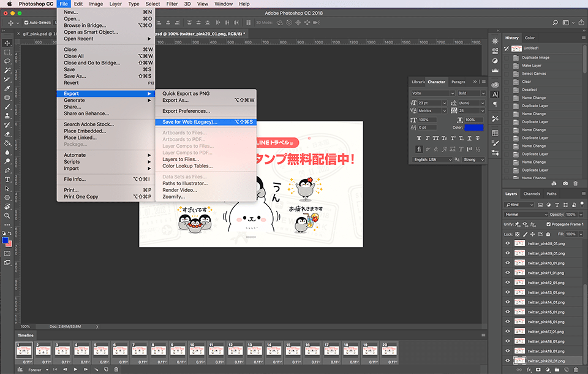Image resolution: width=588 pixels, height=374 pixels.
Task: Hide the twitter_pink09_01.png layer
Action: click(x=508, y=253)
